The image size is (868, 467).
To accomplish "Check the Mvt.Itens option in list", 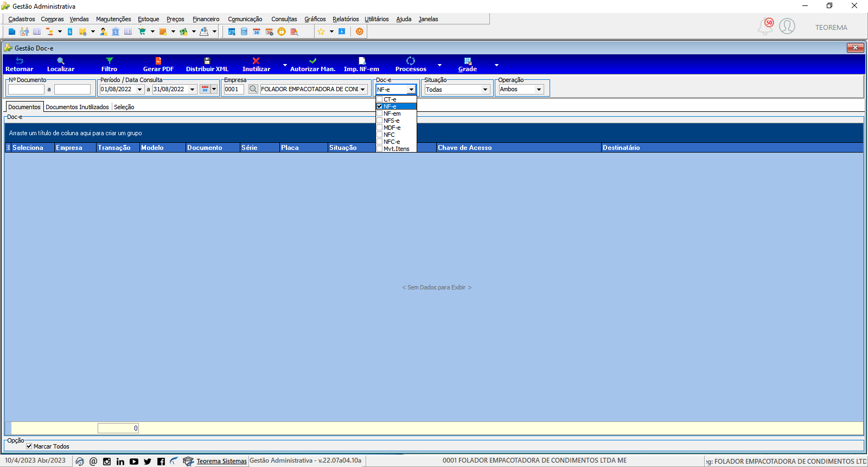I will (380, 149).
